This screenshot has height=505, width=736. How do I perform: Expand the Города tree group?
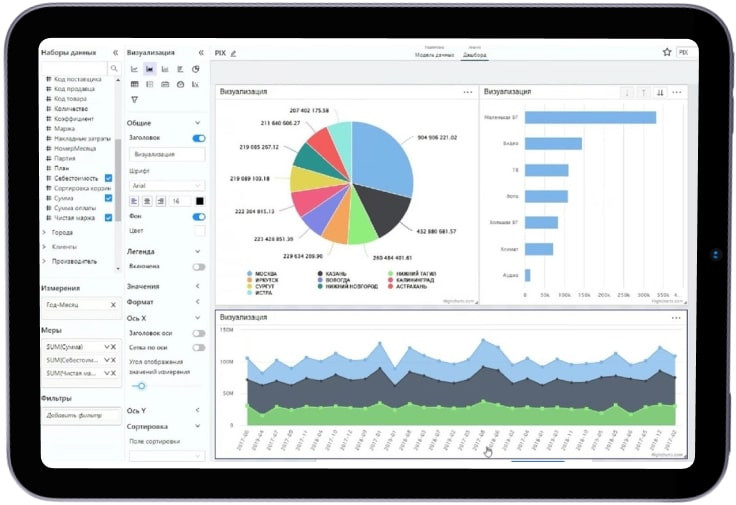[x=44, y=232]
